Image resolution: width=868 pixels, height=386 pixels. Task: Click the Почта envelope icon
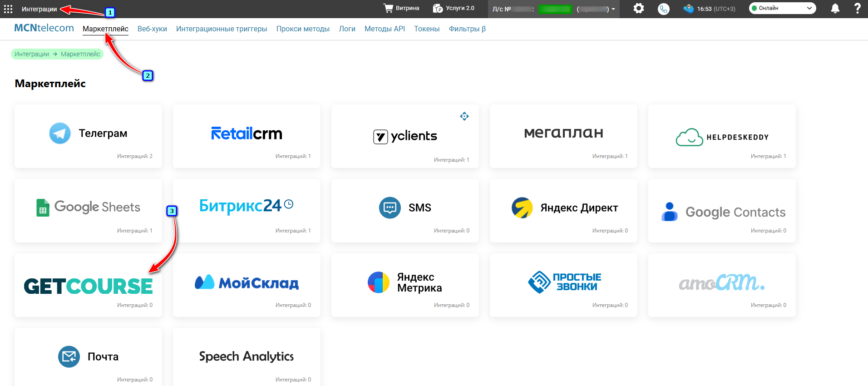click(69, 356)
